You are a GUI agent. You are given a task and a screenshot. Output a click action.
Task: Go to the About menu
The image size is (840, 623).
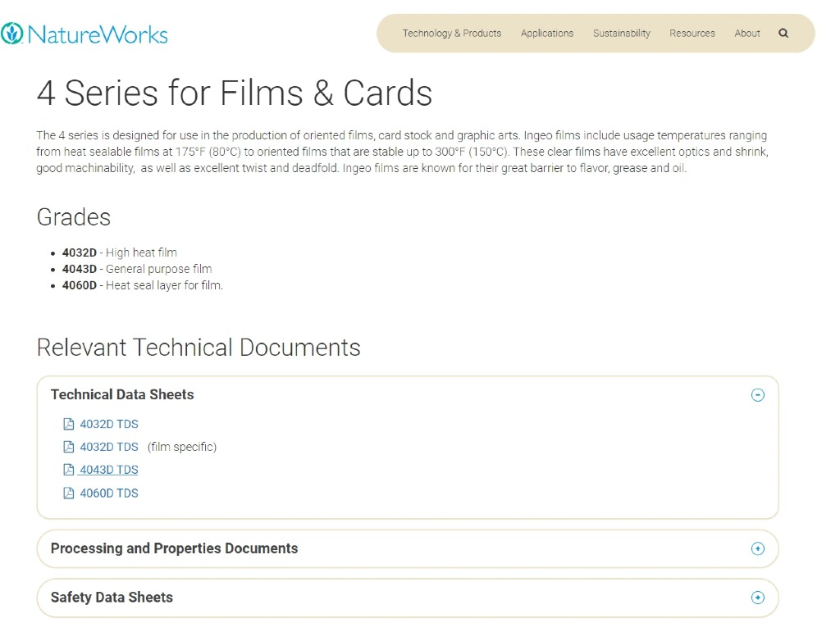[747, 34]
